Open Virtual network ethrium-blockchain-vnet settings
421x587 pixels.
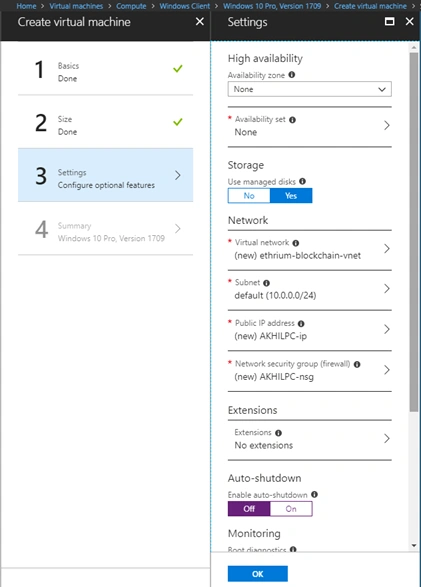tap(309, 249)
